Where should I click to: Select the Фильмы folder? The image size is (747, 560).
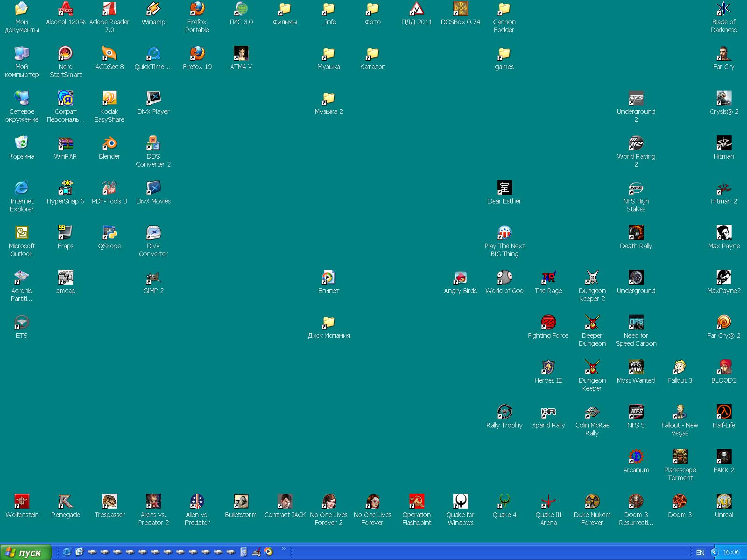tap(285, 8)
